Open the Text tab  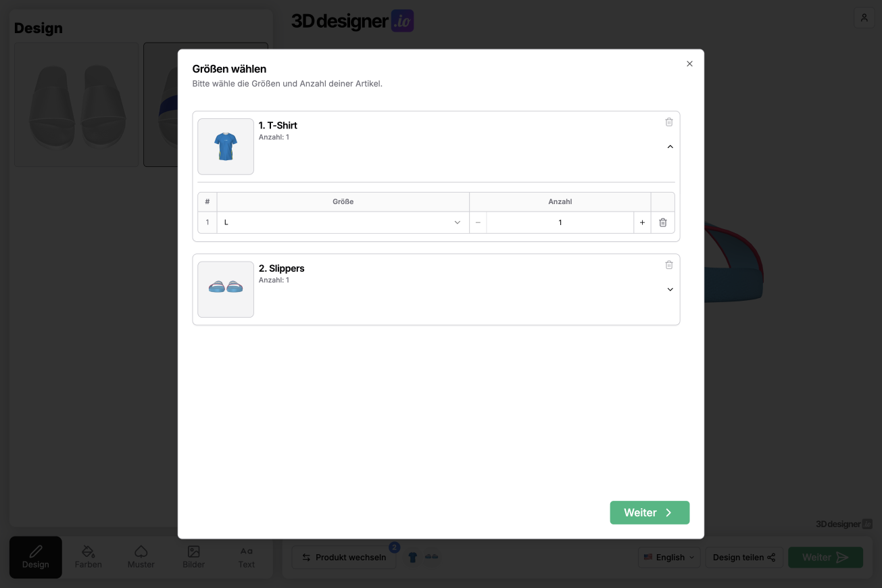[246, 557]
